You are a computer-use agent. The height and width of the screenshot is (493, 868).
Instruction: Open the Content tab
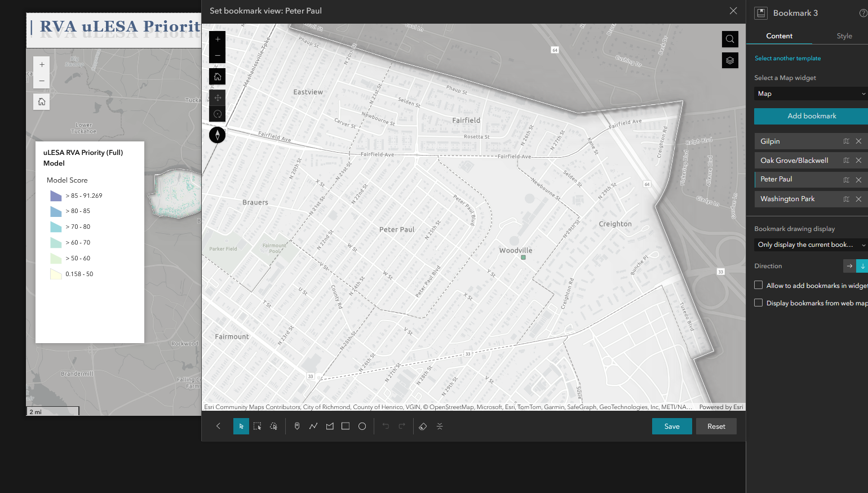point(779,35)
